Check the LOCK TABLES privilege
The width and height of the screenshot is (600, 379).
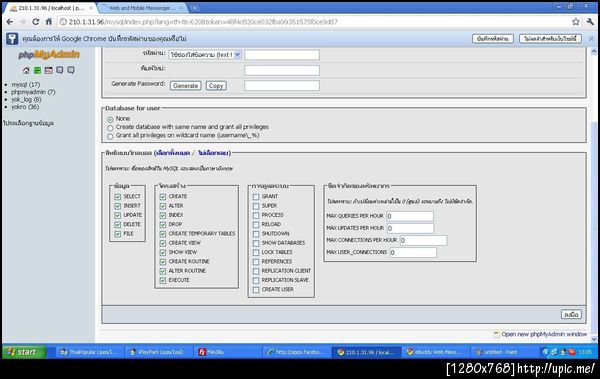(x=256, y=253)
